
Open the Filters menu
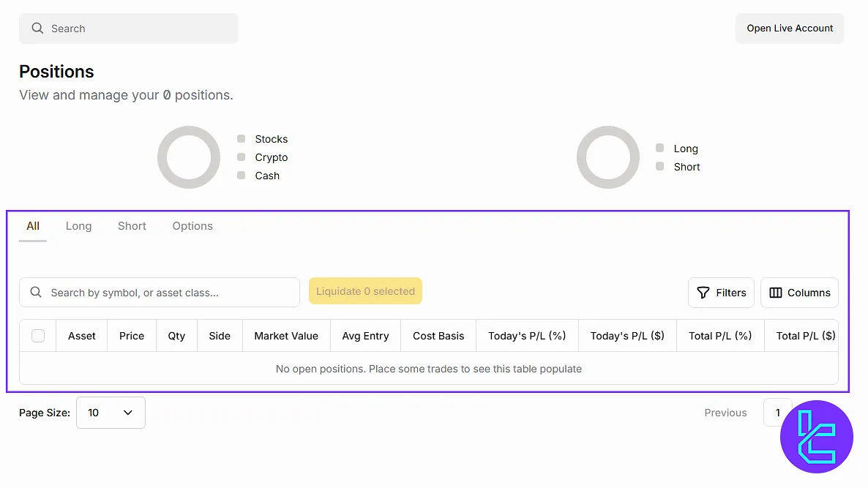tap(721, 293)
